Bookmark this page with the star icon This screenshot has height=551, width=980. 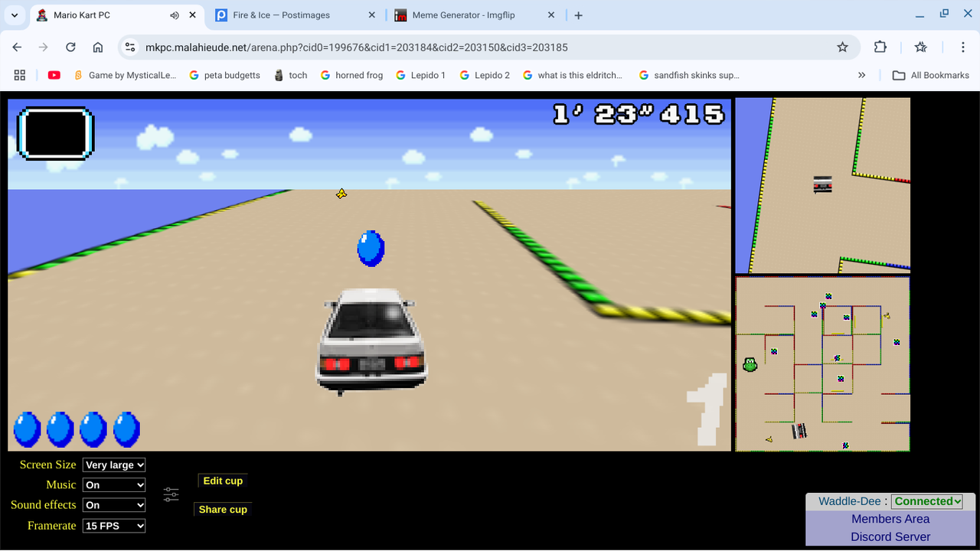[842, 47]
